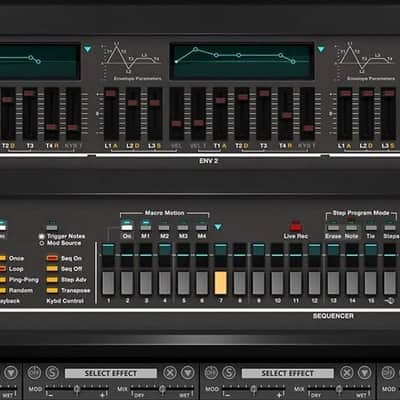
Task: Select sequencer step pad 11
Action: click(296, 283)
